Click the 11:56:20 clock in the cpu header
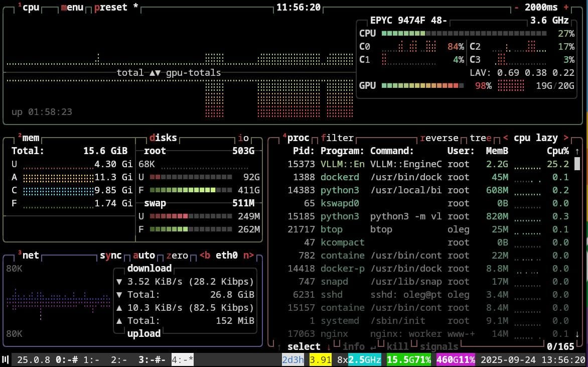This screenshot has height=367, width=588. click(299, 8)
